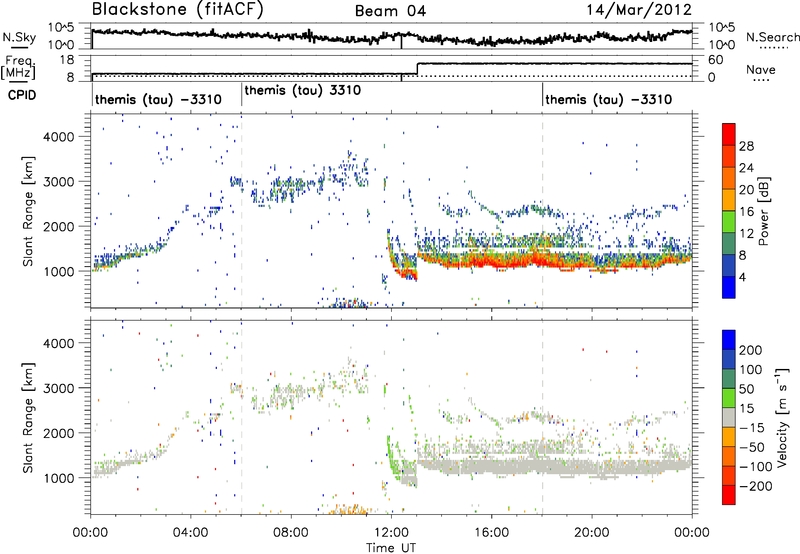Click the 'Blackstone (fitACF)' title text
The width and height of the screenshot is (800, 554).
pyautogui.click(x=177, y=9)
